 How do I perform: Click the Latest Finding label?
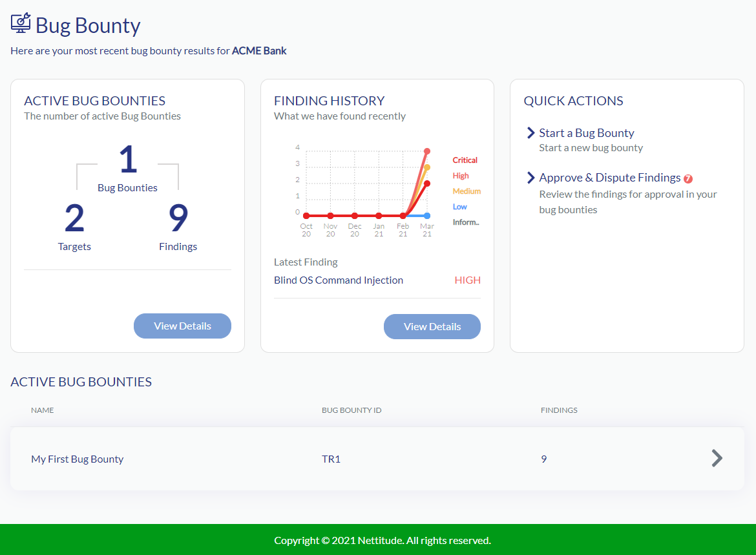click(306, 262)
